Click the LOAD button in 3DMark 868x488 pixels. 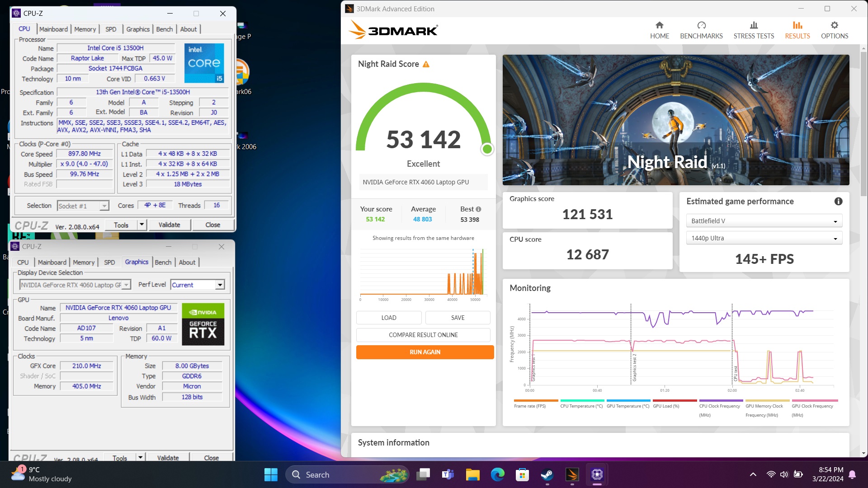389,318
